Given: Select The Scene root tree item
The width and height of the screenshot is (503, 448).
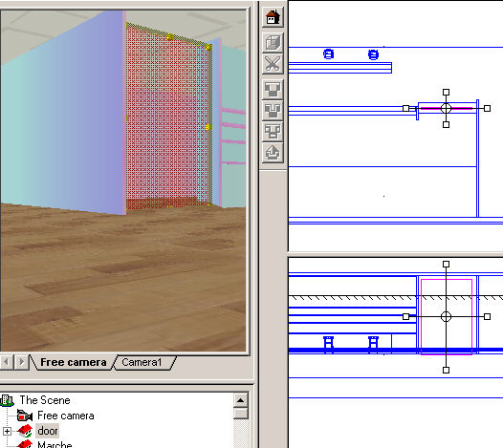Looking at the screenshot, I should click(x=45, y=400).
